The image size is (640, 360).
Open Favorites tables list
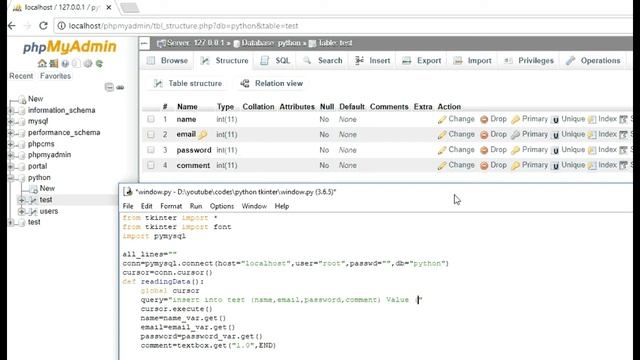pos(56,76)
